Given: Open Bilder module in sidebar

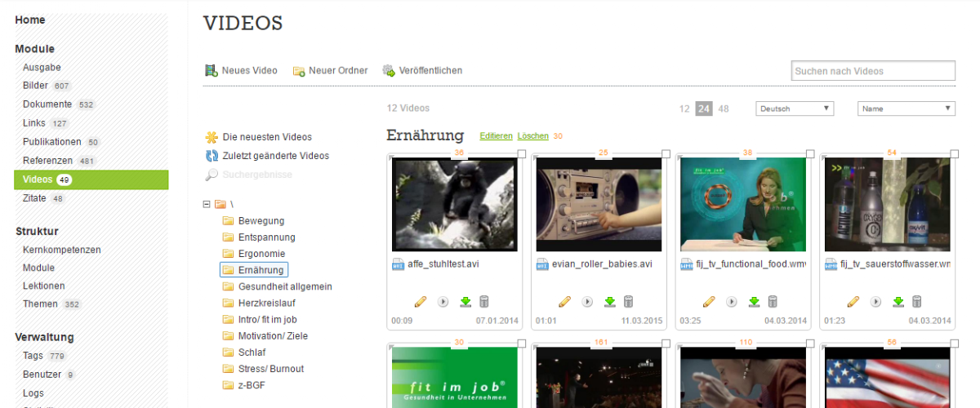Looking at the screenshot, I should 35,86.
